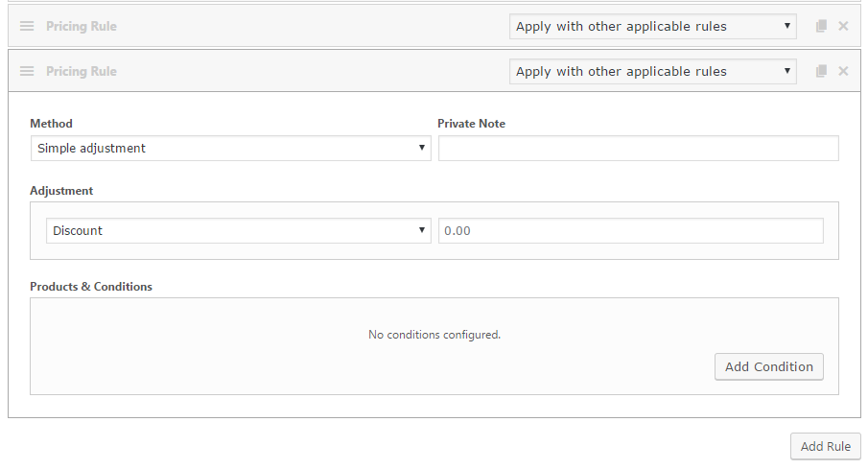Screen dimensions: 868x469
Task: Open the Discount adjustment type dropdown
Action: [x=239, y=231]
